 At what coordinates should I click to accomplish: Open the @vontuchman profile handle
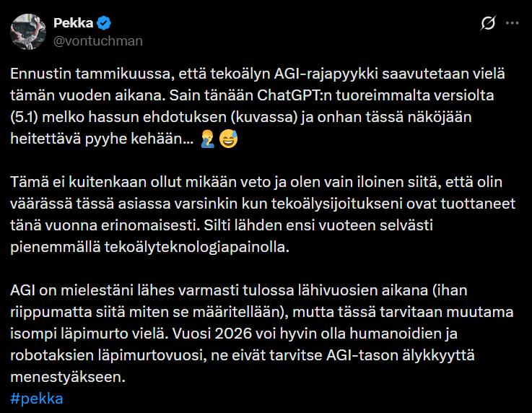(x=98, y=40)
